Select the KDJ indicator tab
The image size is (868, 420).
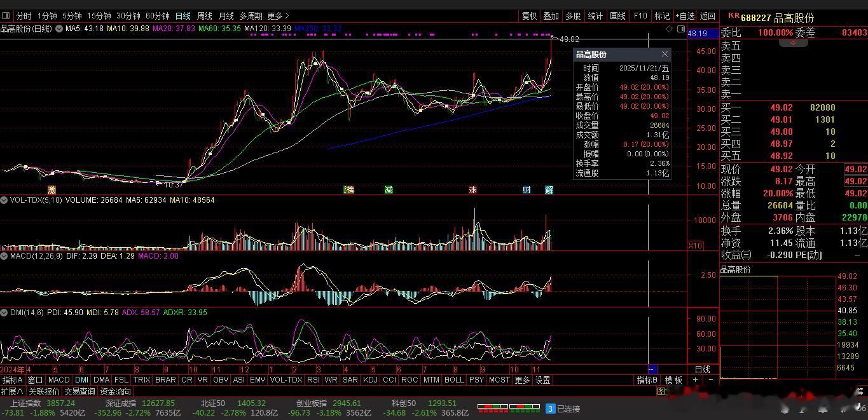click(x=369, y=380)
